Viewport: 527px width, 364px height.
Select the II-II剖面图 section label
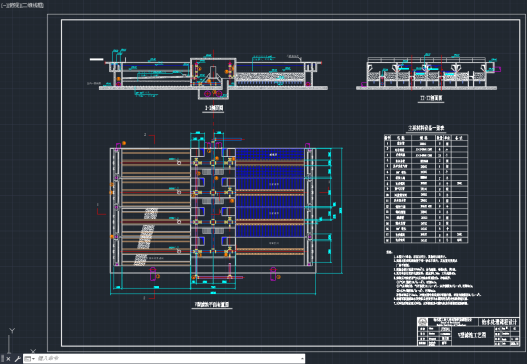pos(431,98)
